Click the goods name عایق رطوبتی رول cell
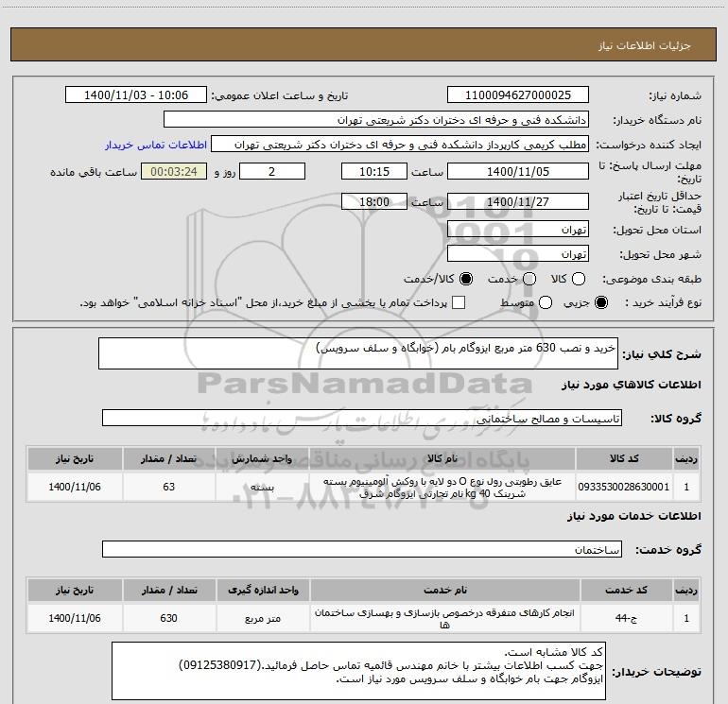 tap(442, 487)
